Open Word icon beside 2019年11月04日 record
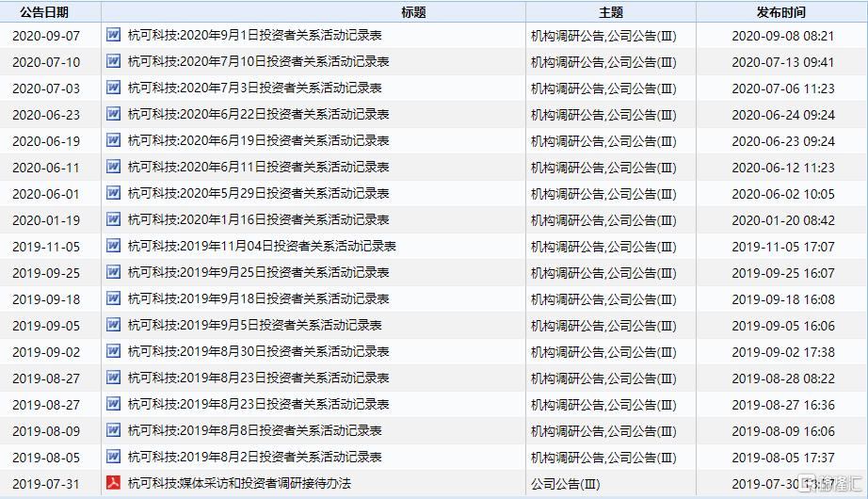Screen dimensions: 868x499 (113, 246)
